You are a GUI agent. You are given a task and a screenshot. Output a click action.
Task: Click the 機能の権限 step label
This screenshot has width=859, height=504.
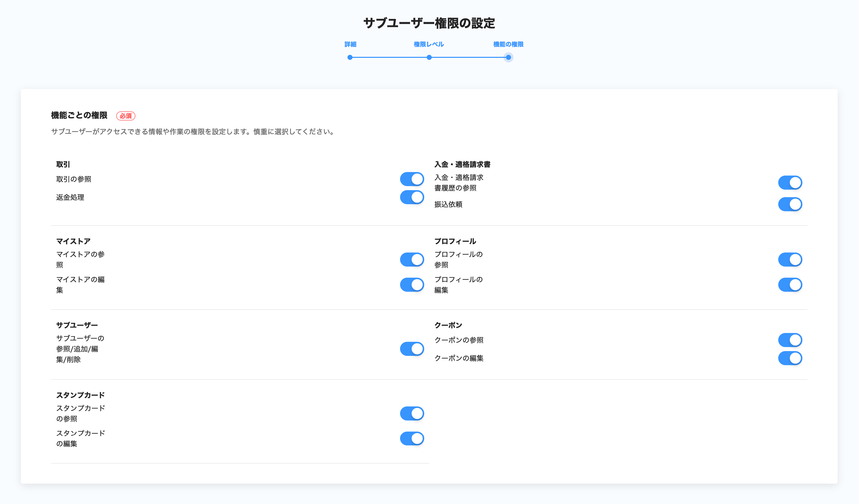pos(508,44)
